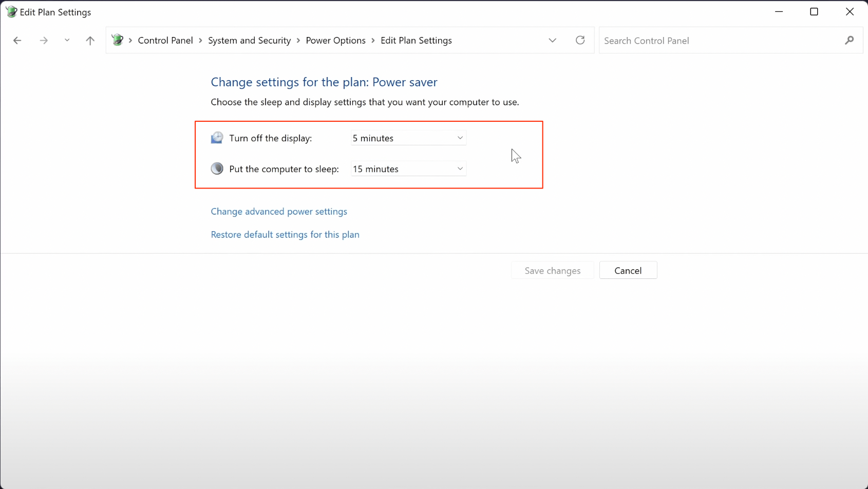Open the Turn off the display dropdown
The width and height of the screenshot is (868, 489).
408,138
